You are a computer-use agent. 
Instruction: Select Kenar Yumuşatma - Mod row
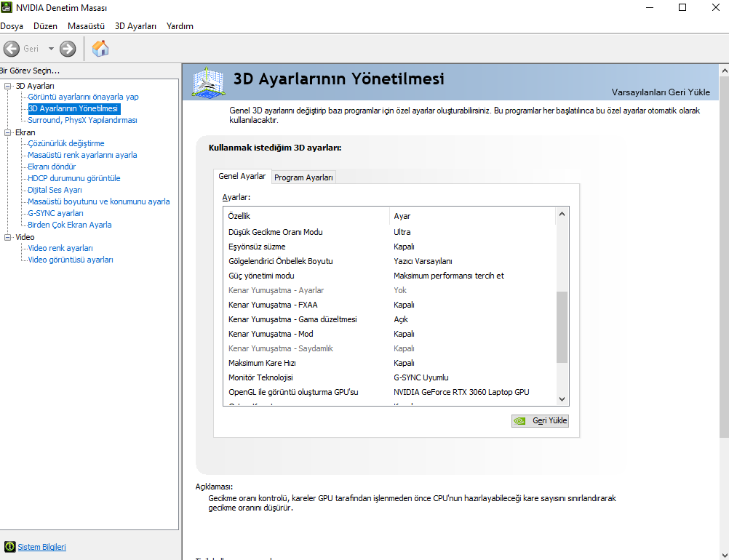click(389, 334)
